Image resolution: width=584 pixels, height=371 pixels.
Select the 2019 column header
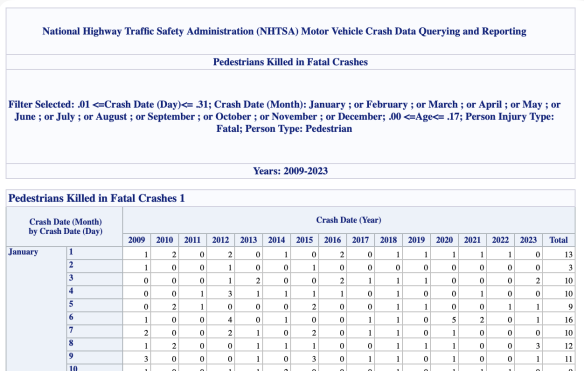[416, 240]
